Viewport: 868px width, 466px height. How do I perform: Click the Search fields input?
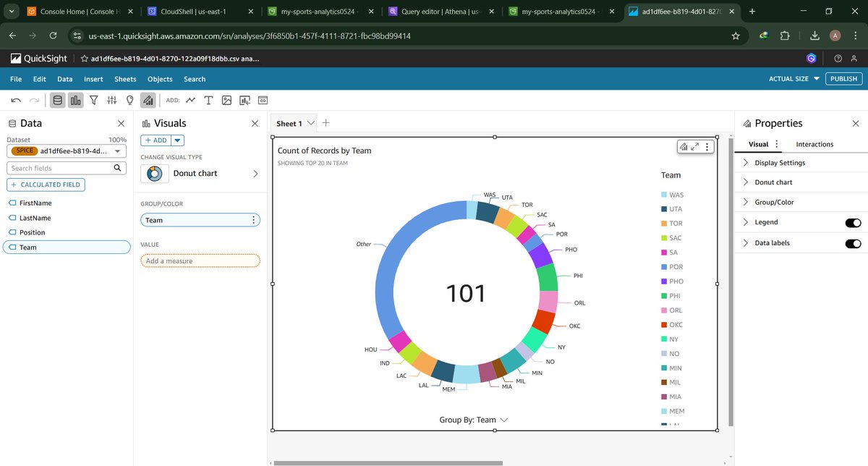61,168
